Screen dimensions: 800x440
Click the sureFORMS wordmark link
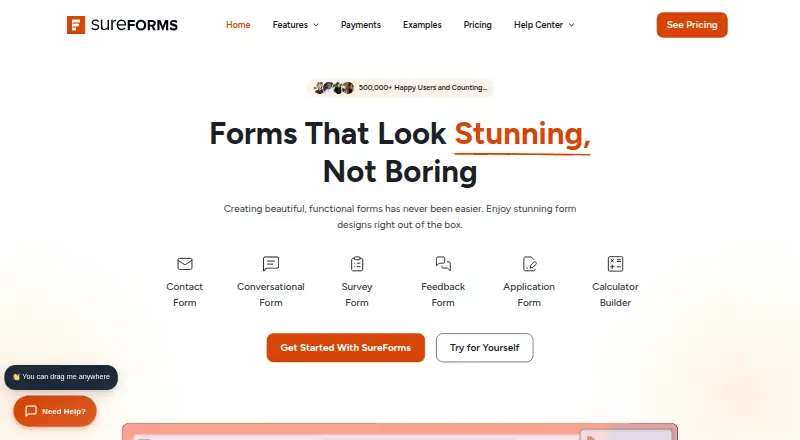pyautogui.click(x=134, y=25)
